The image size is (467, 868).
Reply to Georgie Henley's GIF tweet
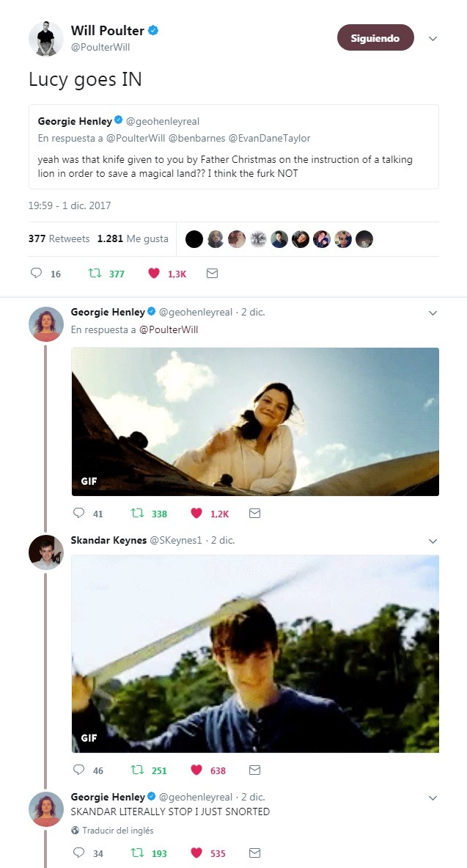(x=79, y=514)
